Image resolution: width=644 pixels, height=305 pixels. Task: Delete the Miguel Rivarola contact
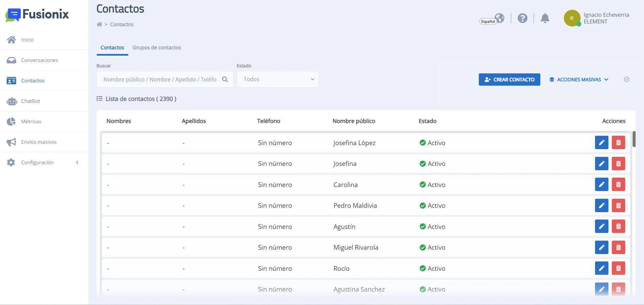(x=618, y=247)
